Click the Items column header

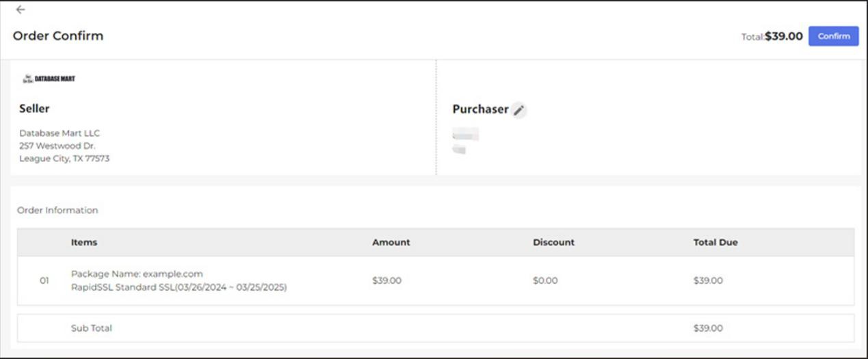tap(84, 242)
